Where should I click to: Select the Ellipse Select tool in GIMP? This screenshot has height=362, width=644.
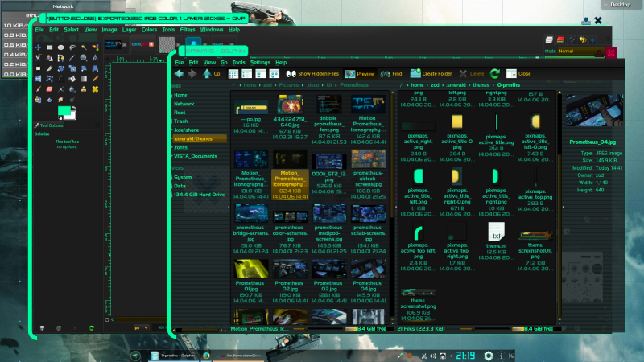(x=61, y=47)
